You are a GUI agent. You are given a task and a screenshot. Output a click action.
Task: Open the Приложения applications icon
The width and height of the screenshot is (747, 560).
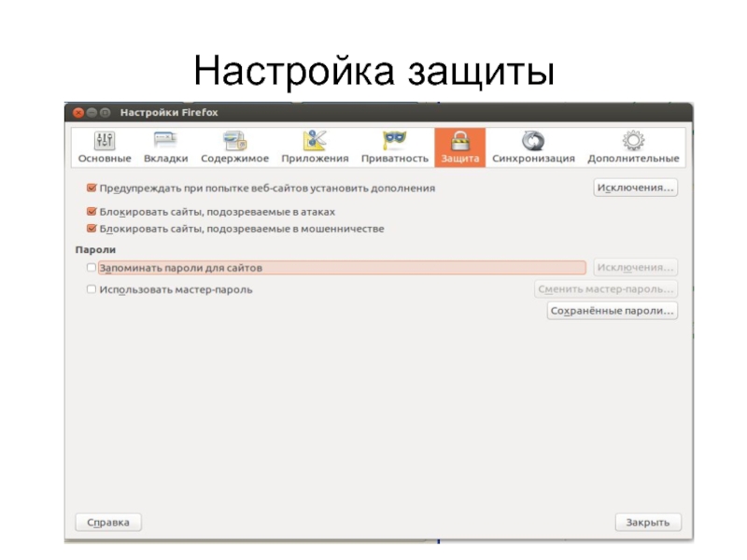(315, 141)
